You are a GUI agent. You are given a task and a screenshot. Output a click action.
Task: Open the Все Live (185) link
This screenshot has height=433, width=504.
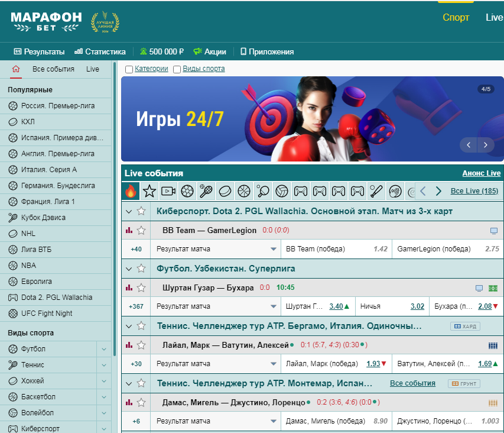474,191
